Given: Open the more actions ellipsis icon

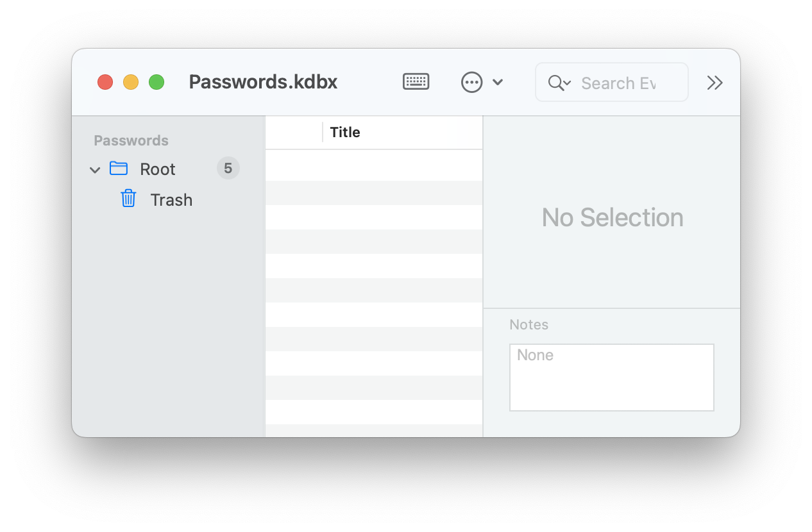Looking at the screenshot, I should (471, 82).
